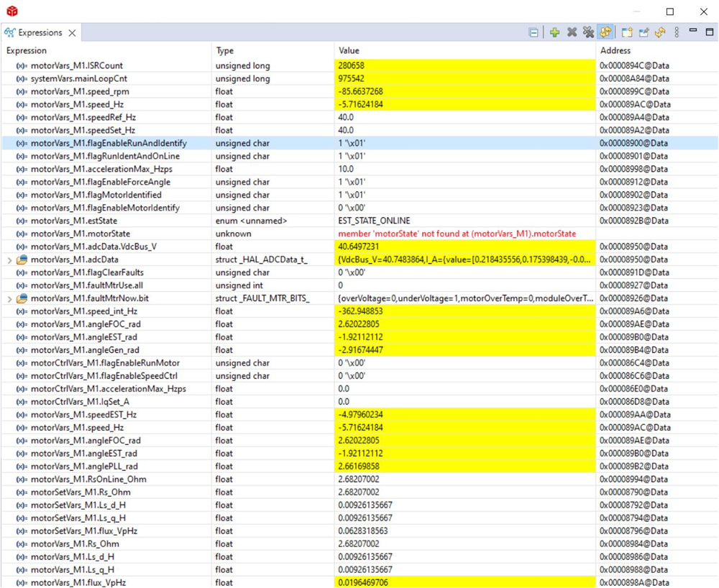Click the Collapse All icon in toolbar

(533, 33)
